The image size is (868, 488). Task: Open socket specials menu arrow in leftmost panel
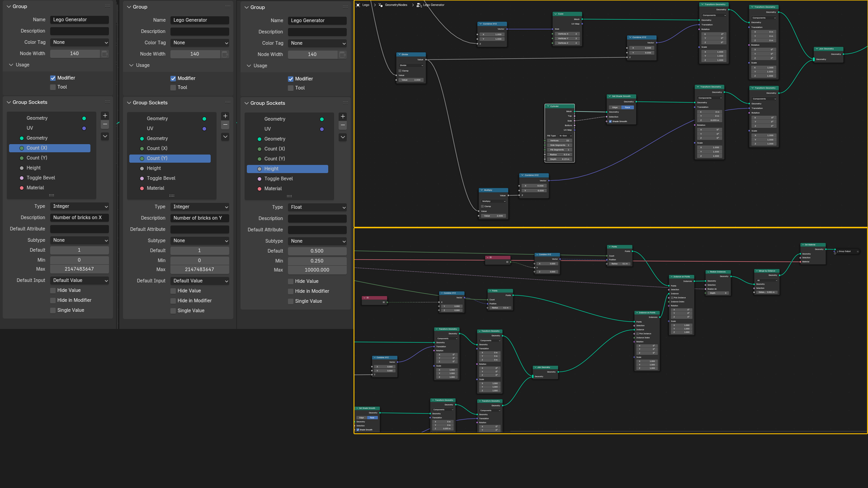(105, 136)
